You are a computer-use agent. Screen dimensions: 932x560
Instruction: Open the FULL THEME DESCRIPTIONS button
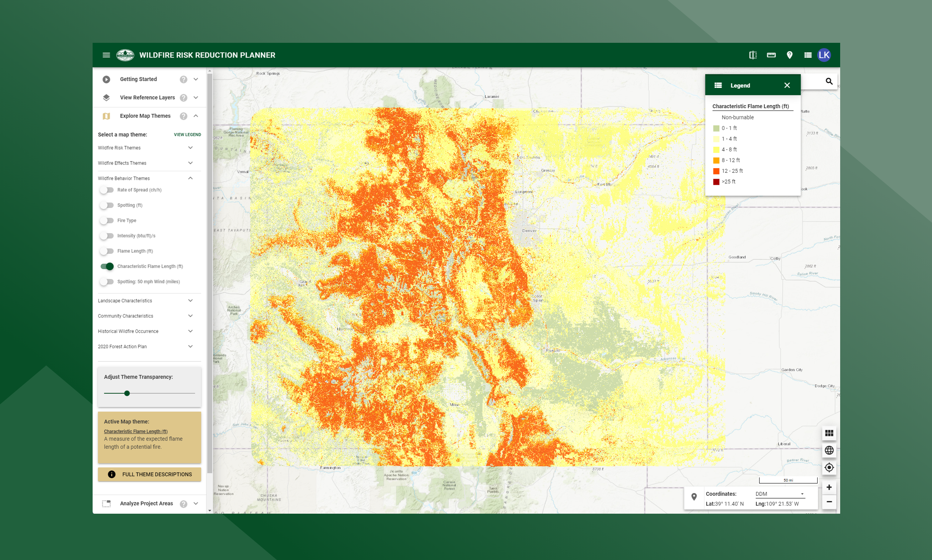[x=149, y=474]
